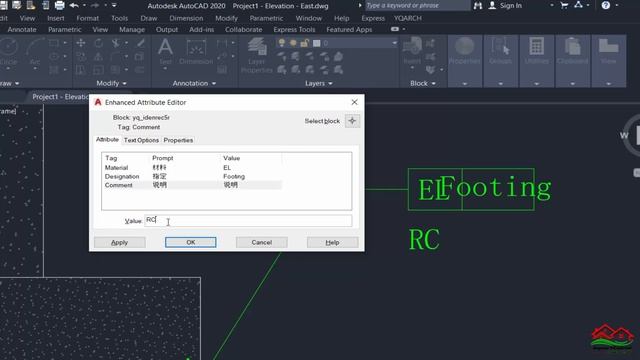This screenshot has width=640, height=360.
Task: Click the Insert block tool
Action: pos(412,51)
